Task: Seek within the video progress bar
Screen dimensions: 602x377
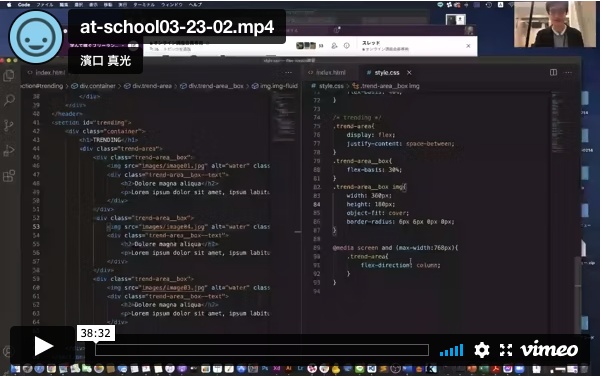Action: 262,350
